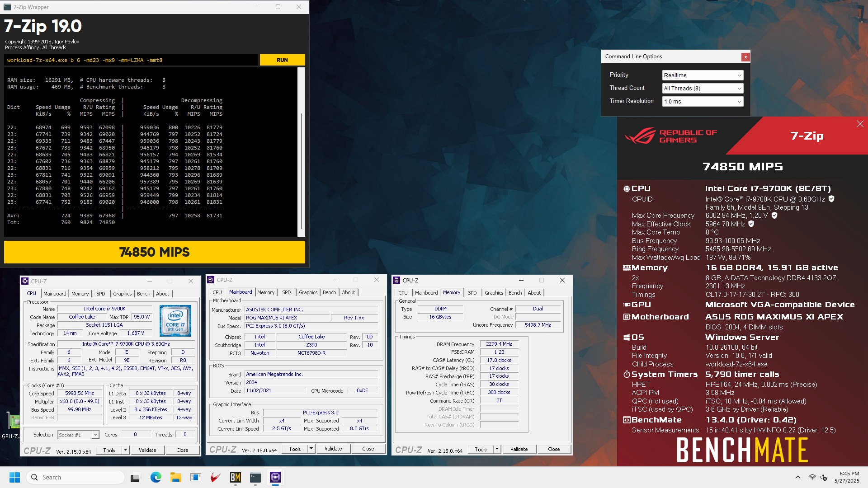Click the yellow RUN button in 7-Zip Wrapper

point(282,60)
